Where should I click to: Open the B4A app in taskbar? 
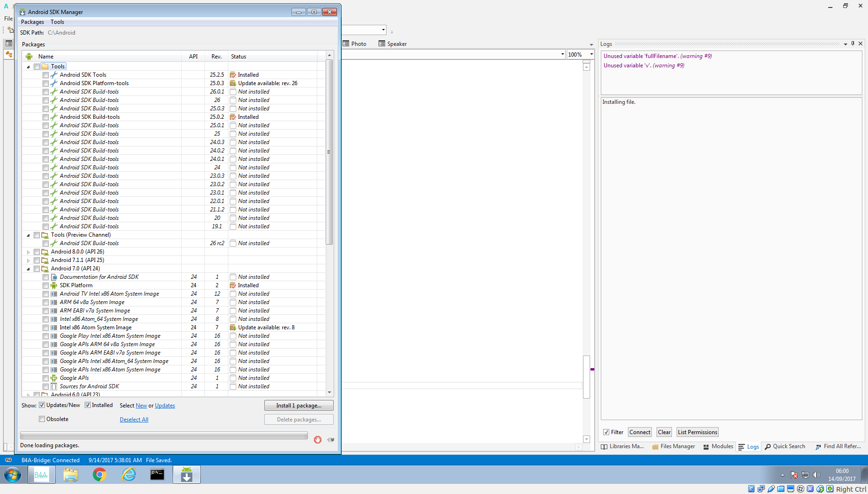pos(41,475)
